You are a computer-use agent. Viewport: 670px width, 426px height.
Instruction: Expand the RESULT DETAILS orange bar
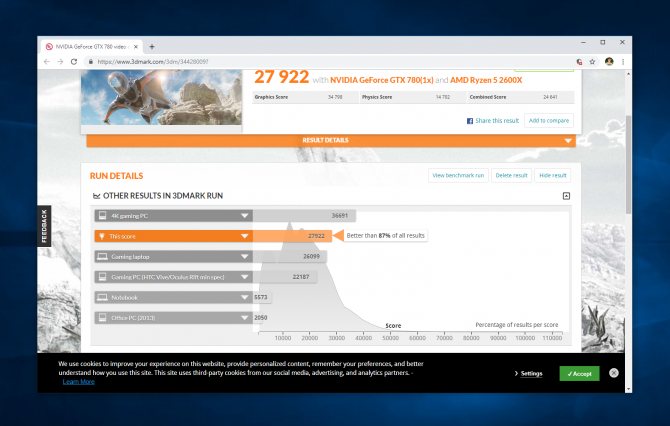coord(331,141)
